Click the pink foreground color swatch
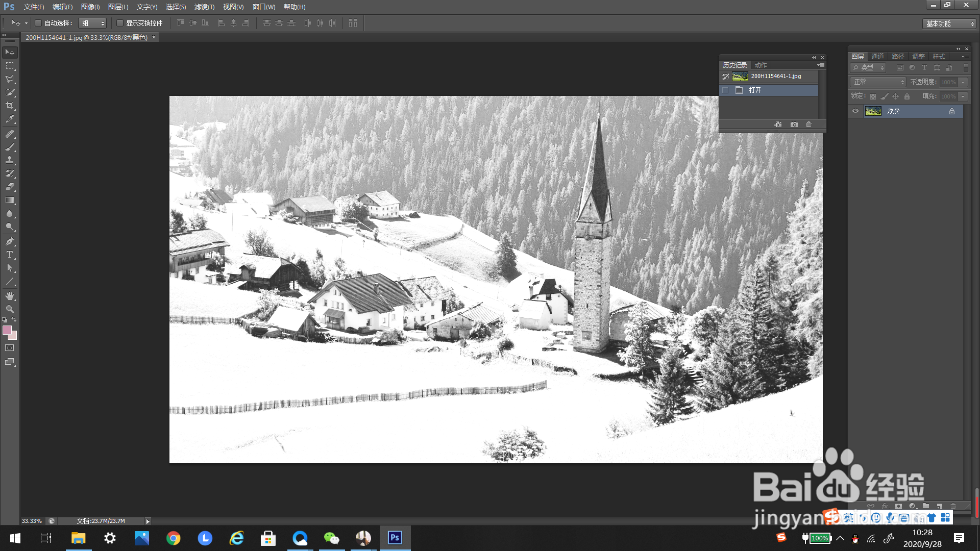Image resolution: width=980 pixels, height=551 pixels. (x=7, y=330)
